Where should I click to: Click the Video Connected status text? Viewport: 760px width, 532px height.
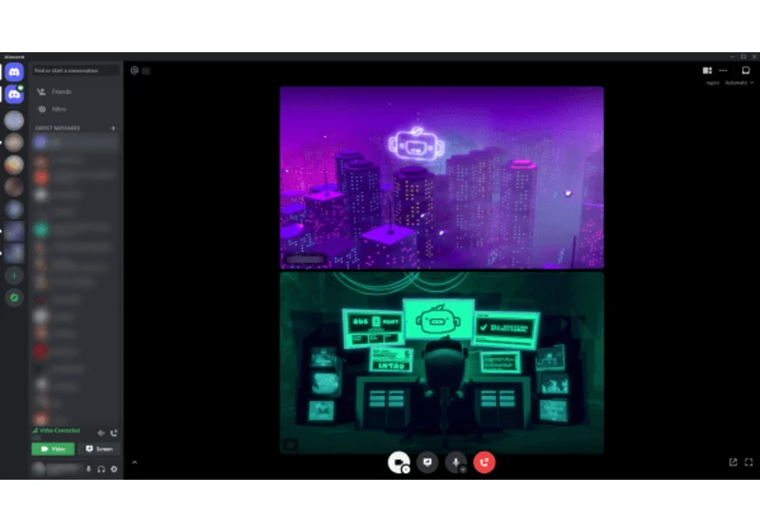59,430
